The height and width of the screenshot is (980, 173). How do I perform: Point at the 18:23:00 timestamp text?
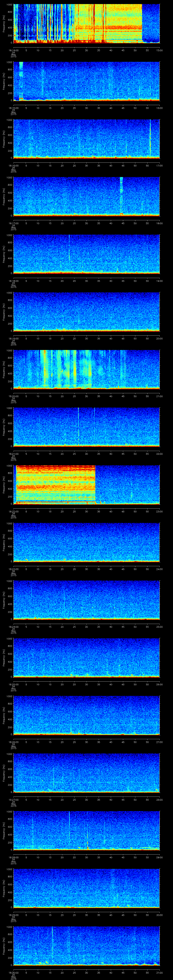[13, 569]
